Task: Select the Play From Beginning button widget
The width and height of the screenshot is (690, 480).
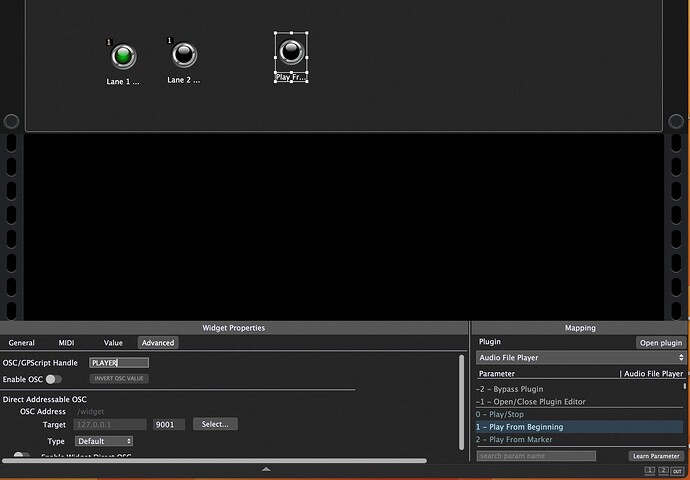Action: click(291, 51)
